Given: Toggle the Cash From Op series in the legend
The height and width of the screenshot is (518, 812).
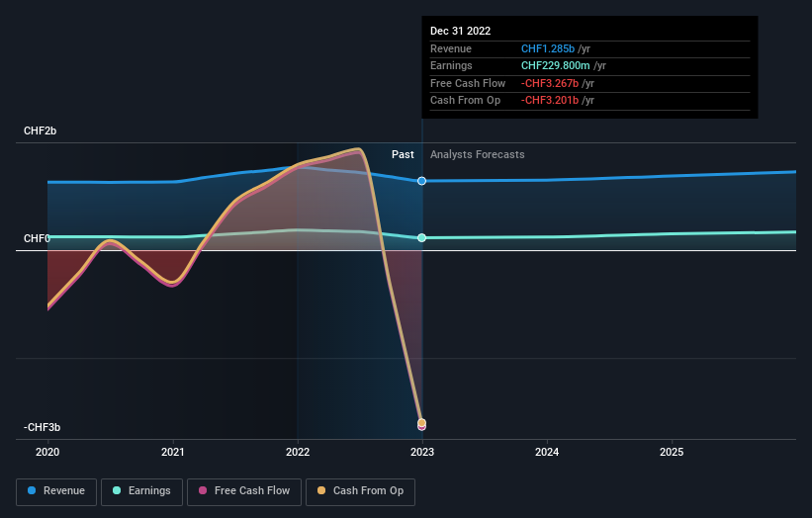Looking at the screenshot, I should tap(360, 491).
